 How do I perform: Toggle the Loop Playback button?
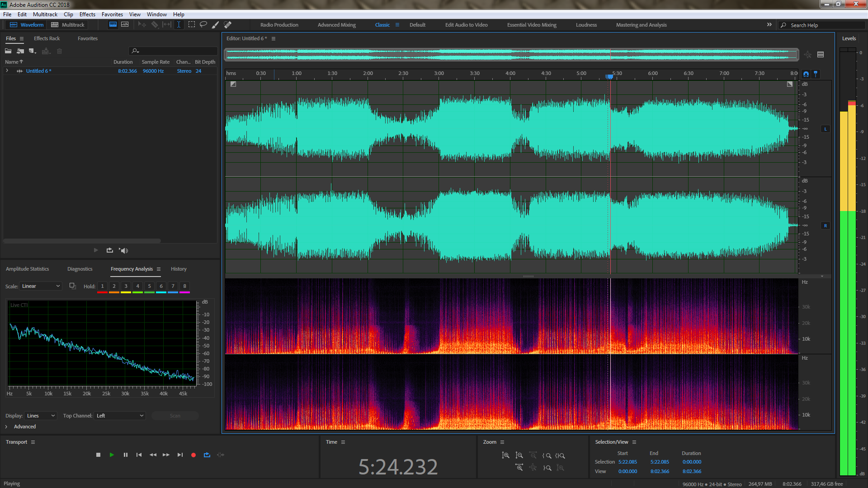click(x=207, y=455)
